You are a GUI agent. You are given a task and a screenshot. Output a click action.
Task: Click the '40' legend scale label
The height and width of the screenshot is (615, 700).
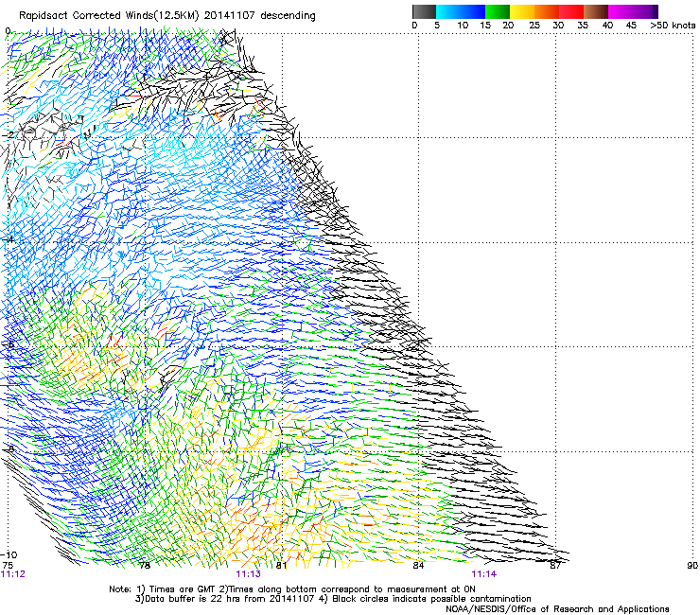607,26
